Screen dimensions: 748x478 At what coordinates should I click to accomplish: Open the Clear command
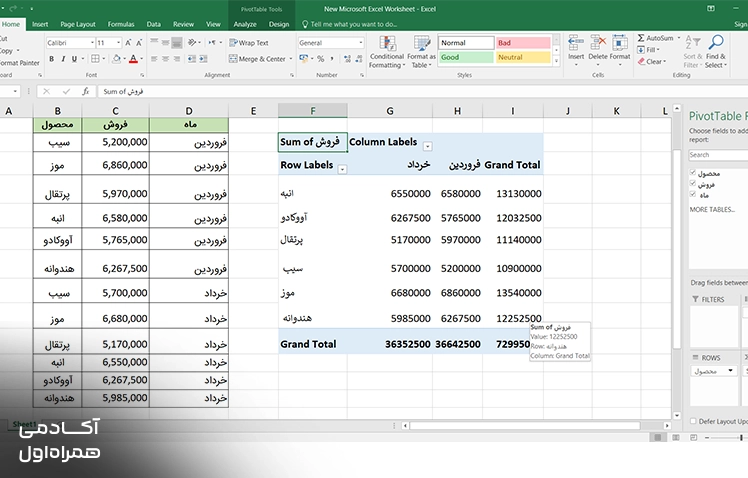pos(652,62)
